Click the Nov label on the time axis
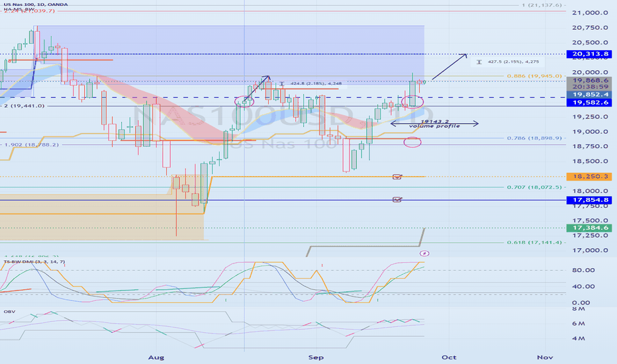Image resolution: width=617 pixels, height=364 pixels. click(545, 357)
